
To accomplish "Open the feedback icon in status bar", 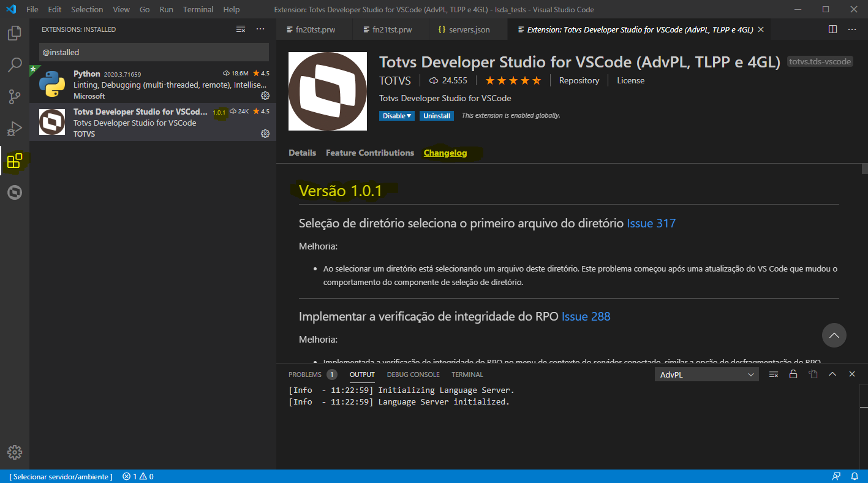I will point(836,476).
